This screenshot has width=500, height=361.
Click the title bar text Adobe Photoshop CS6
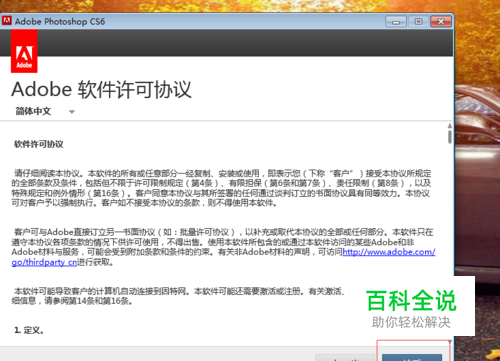pos(60,22)
